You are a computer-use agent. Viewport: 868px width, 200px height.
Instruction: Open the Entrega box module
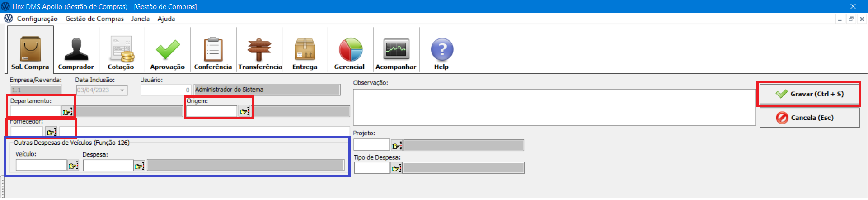point(305,49)
